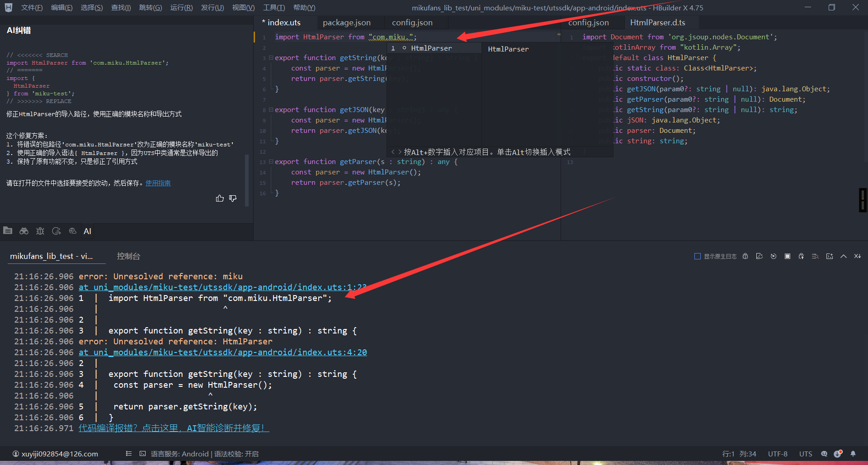
Task: Click the restart play icon in console toolbar
Action: (x=774, y=256)
